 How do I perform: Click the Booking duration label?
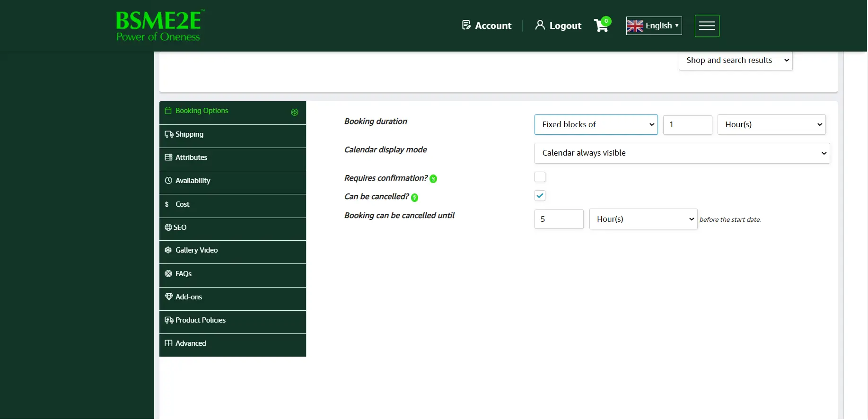[376, 122]
